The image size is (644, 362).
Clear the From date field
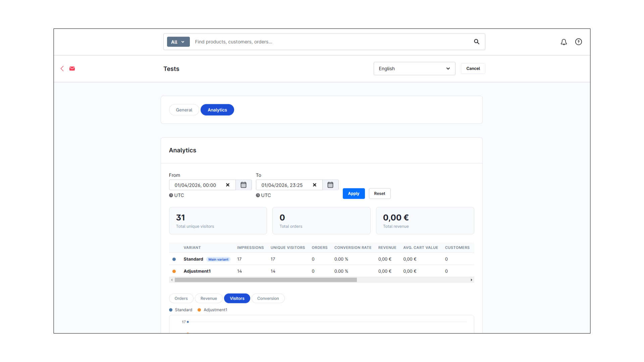227,185
